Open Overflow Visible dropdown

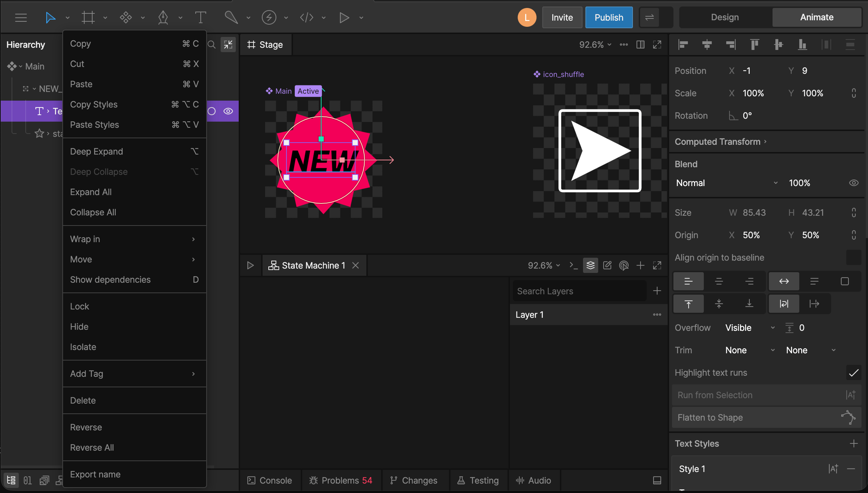750,328
